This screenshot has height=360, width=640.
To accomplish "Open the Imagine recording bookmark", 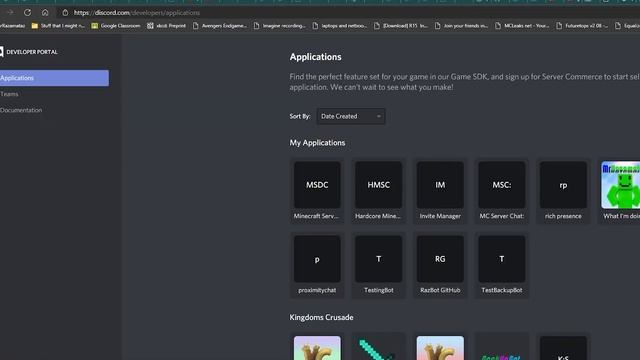I will [280, 26].
